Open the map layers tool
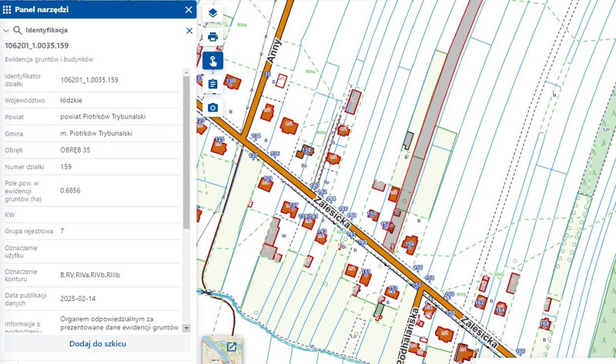This screenshot has width=616, height=364. click(213, 14)
